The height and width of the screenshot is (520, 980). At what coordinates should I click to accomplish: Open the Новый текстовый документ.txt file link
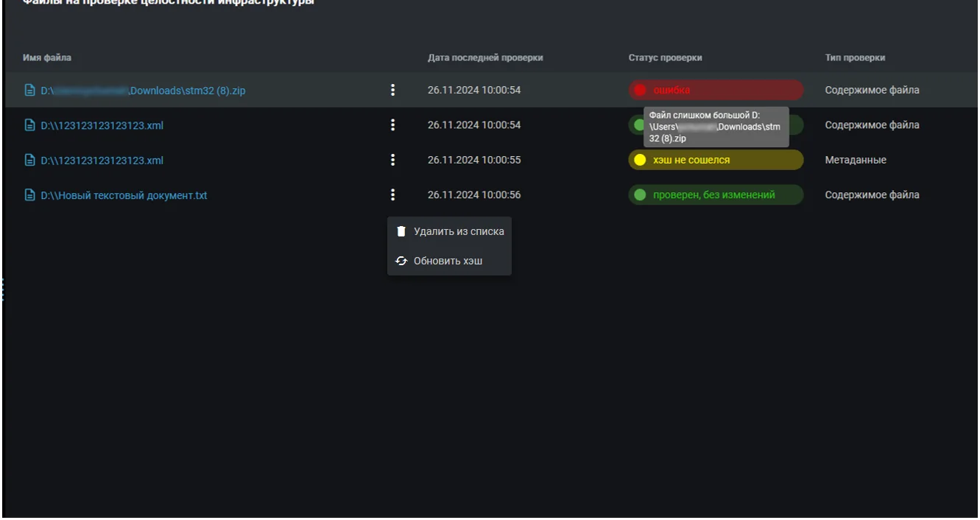124,196
